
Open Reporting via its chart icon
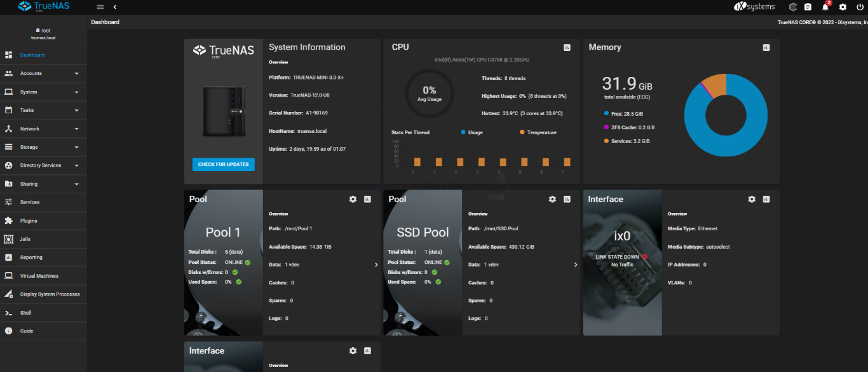point(8,258)
